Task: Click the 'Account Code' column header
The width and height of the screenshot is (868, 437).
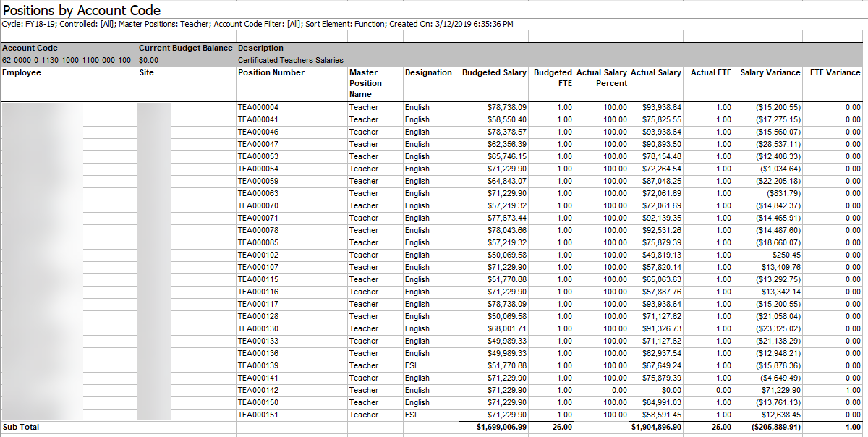Action: (x=30, y=48)
